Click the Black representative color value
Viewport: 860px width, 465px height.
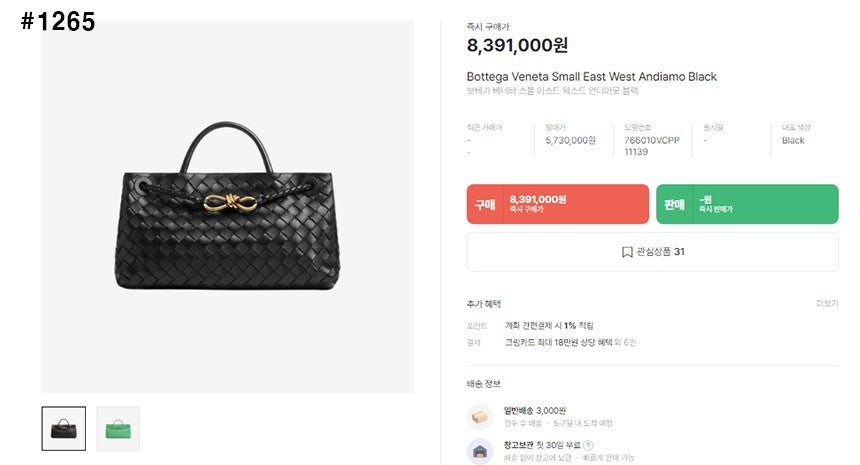[793, 140]
